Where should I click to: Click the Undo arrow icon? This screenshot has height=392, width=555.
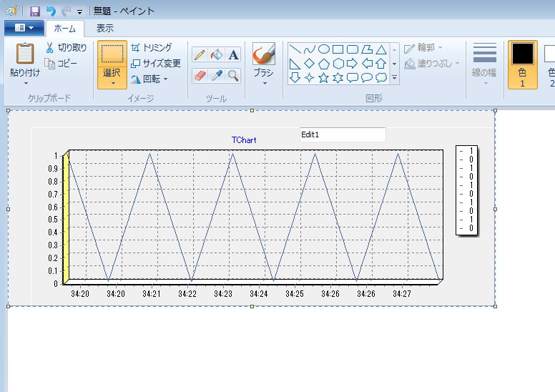51,11
